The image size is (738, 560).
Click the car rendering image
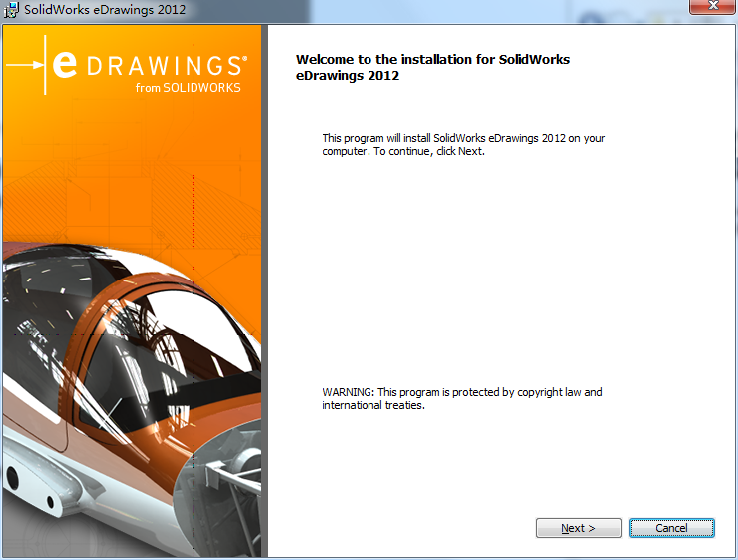(132, 400)
